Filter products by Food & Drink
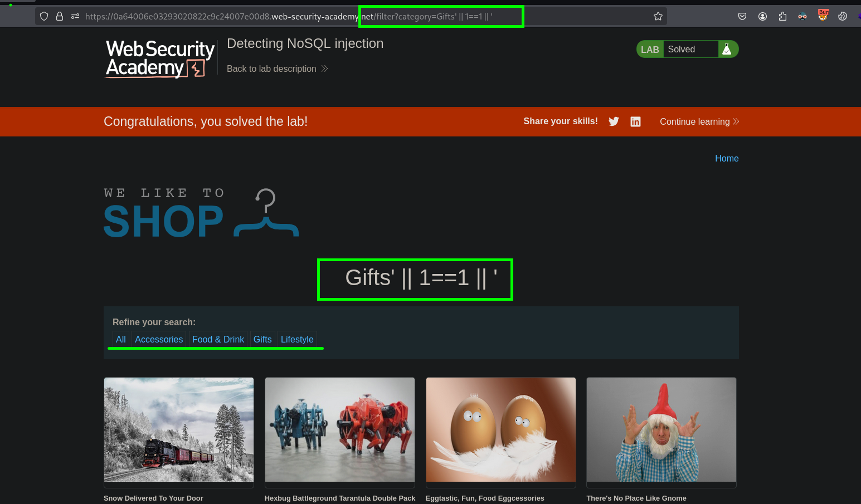861x504 pixels. [x=218, y=339]
